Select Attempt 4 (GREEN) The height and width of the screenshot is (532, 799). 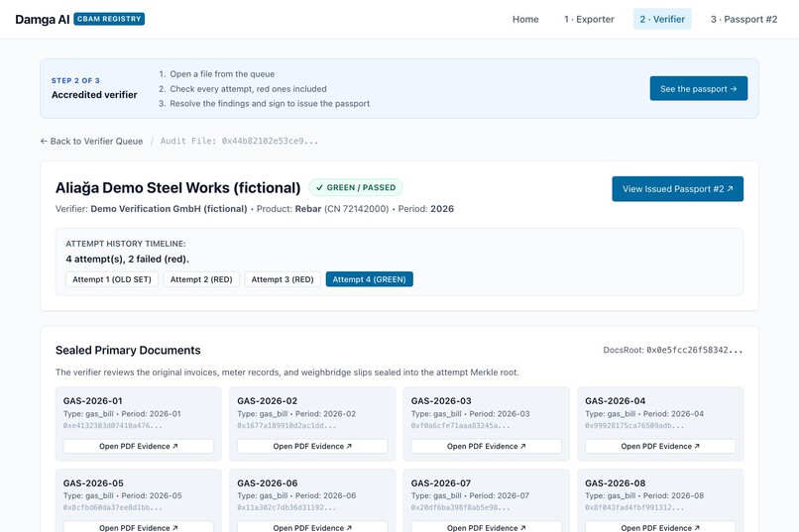pos(370,279)
